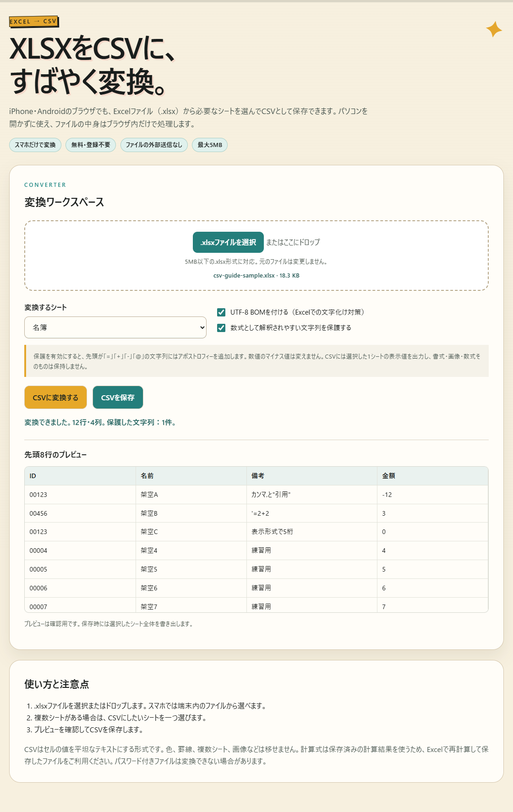Click the 架空A name cell

click(191, 495)
